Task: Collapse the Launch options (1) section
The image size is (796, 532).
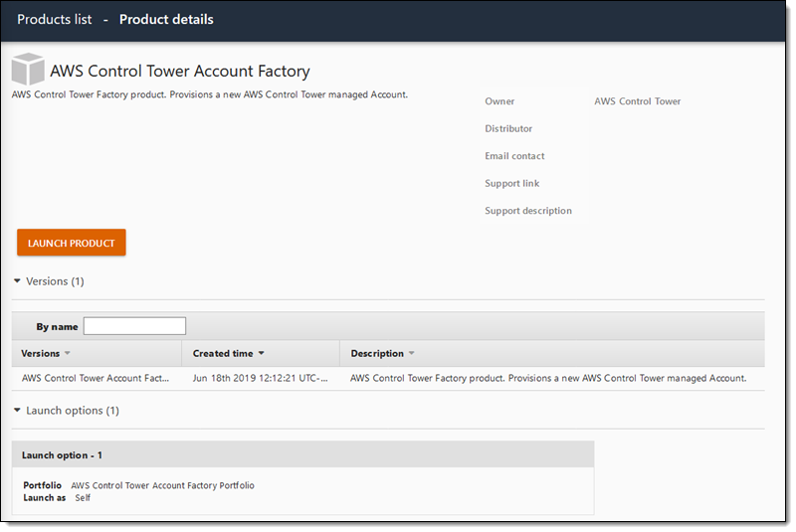Action: (x=17, y=411)
